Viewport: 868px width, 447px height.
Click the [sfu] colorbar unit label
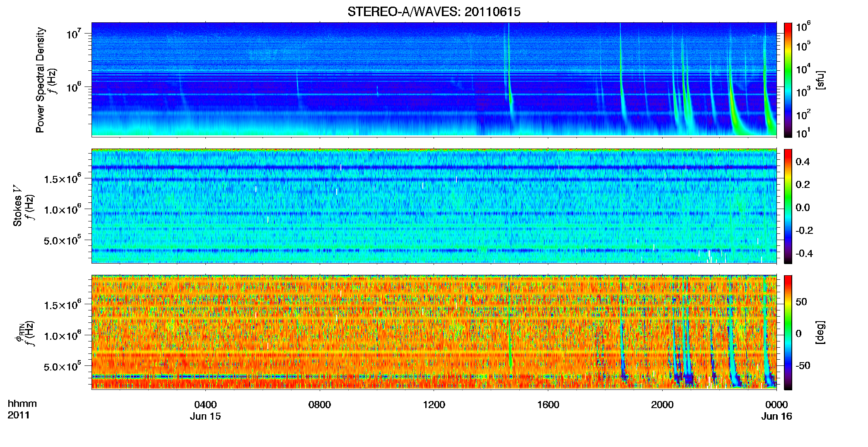pyautogui.click(x=820, y=80)
